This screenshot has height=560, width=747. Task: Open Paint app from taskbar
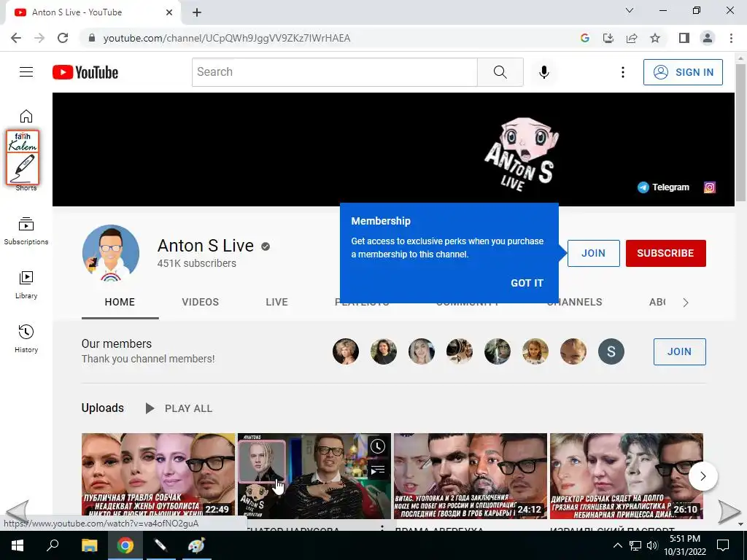click(196, 545)
